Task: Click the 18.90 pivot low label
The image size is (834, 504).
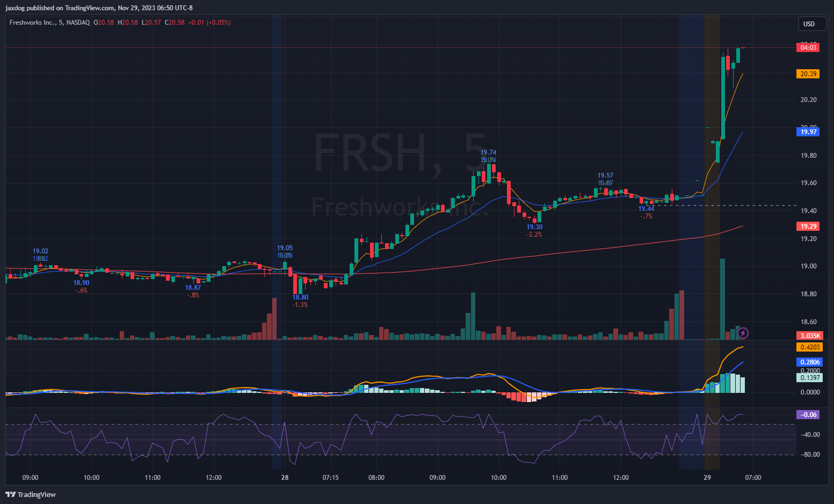Action: pos(81,283)
